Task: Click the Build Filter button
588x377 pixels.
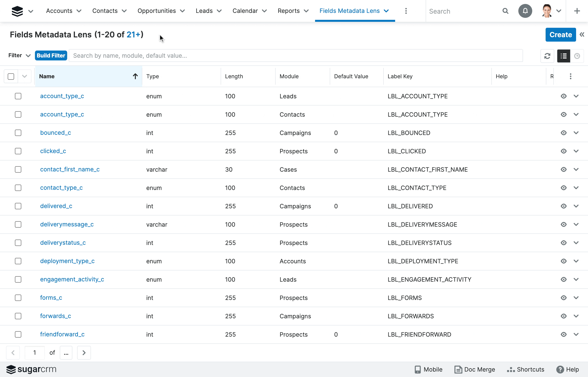Action: click(51, 55)
